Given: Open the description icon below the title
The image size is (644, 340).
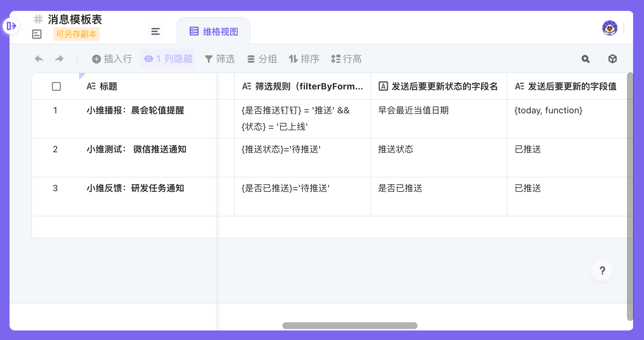Looking at the screenshot, I should 37,34.
